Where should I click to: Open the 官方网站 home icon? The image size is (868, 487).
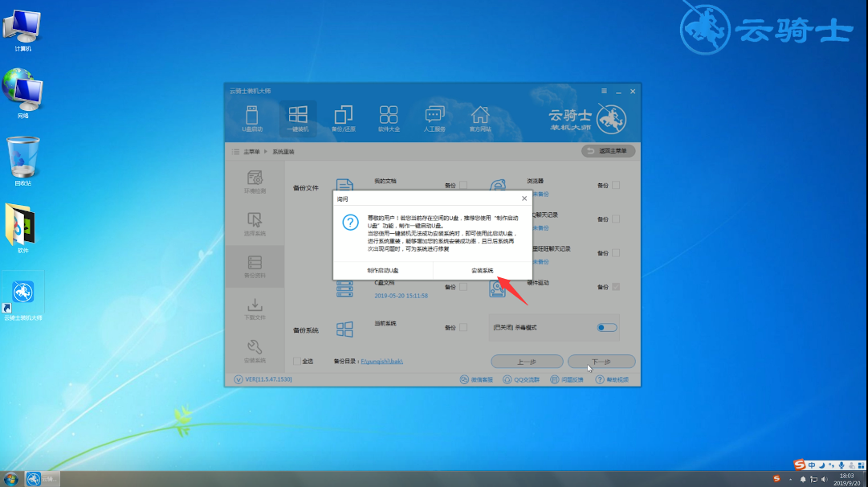coord(480,119)
